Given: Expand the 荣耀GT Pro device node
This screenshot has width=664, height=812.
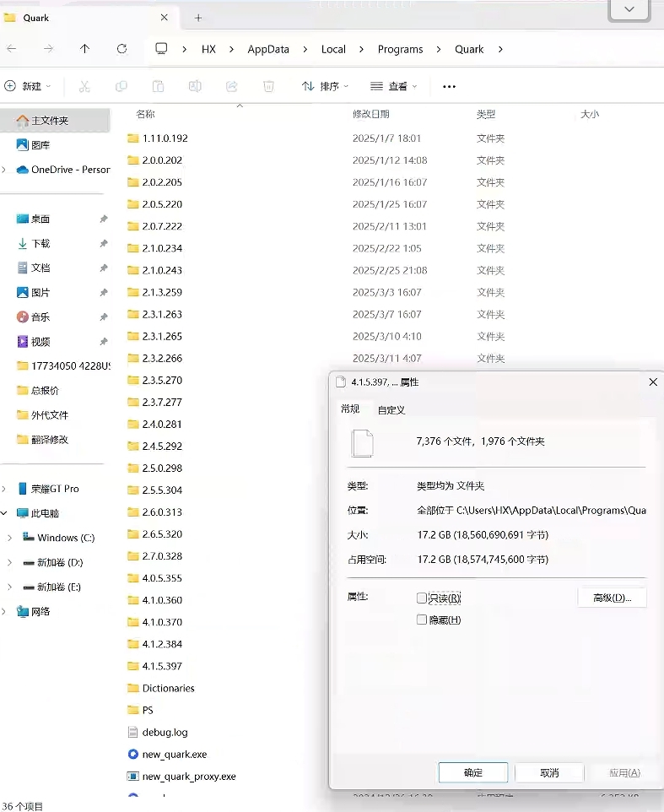Looking at the screenshot, I should 4,489.
